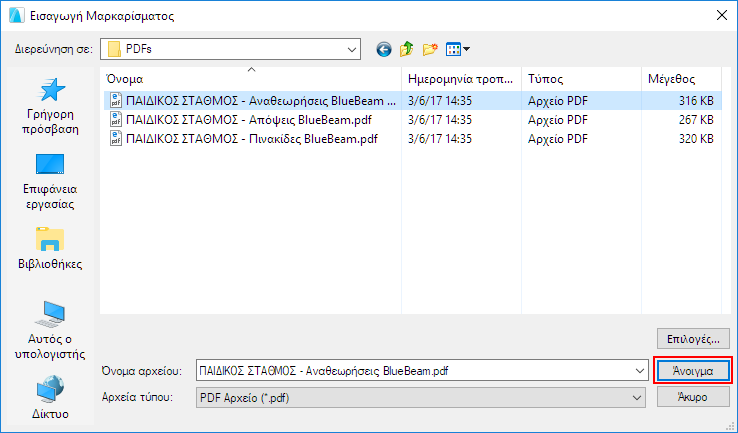
Task: Open the View menu icon
Action: click(x=457, y=49)
